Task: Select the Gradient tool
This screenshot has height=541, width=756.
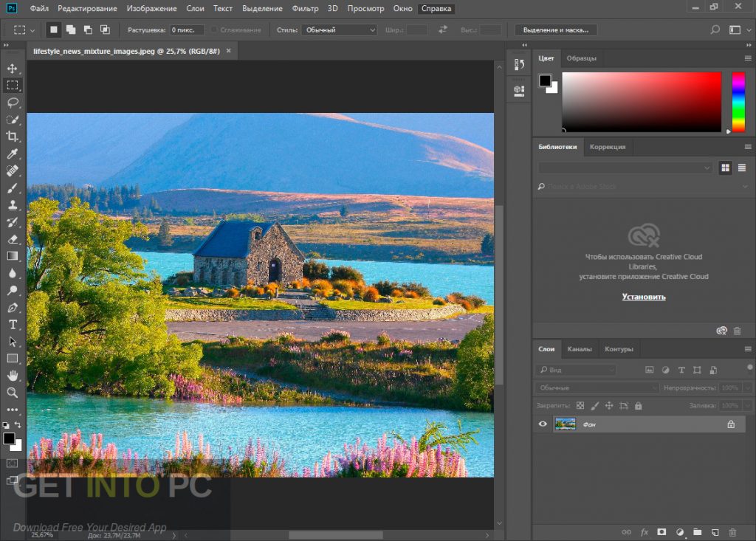Action: click(x=13, y=256)
